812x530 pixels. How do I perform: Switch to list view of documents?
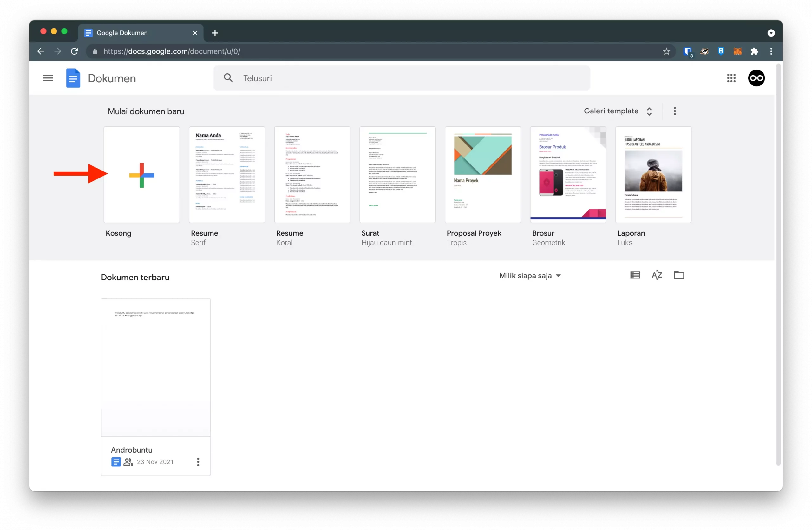point(634,275)
